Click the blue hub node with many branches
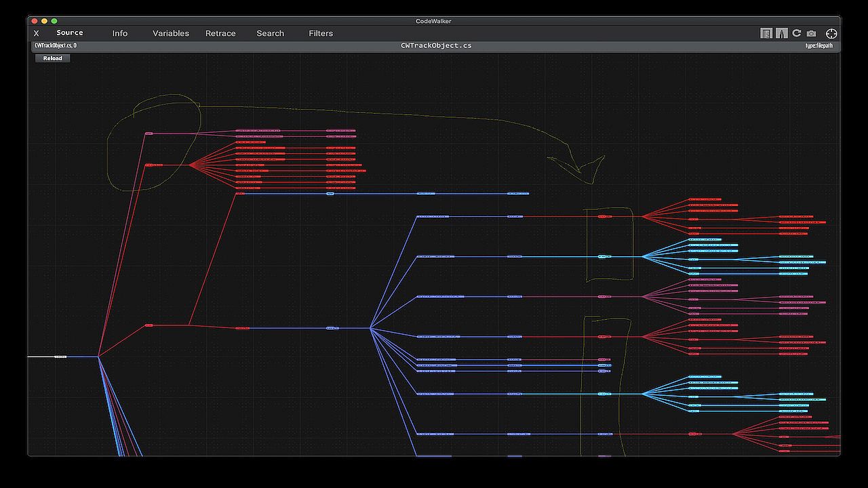 point(332,328)
